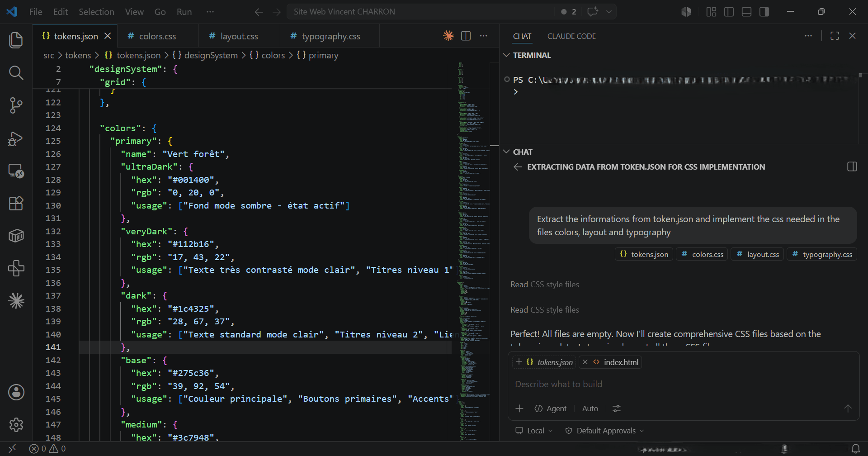Open remote window indicator in status bar
868x456 pixels.
click(x=12, y=448)
